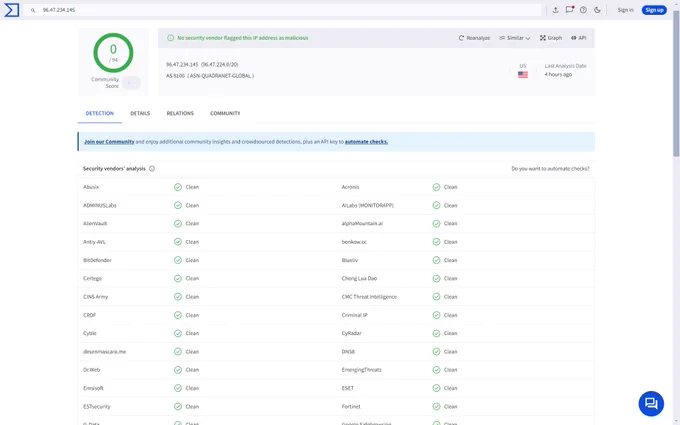Open the help question mark icon
Viewport: 680px width, 425px height.
tap(583, 10)
